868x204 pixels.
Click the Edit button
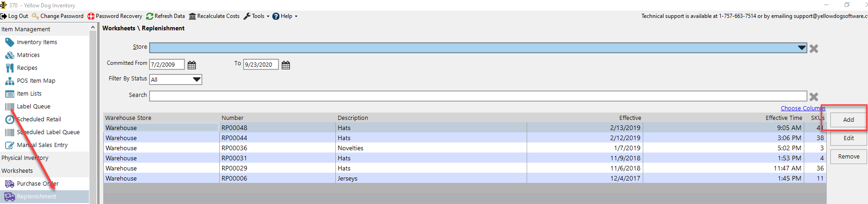[x=849, y=138]
